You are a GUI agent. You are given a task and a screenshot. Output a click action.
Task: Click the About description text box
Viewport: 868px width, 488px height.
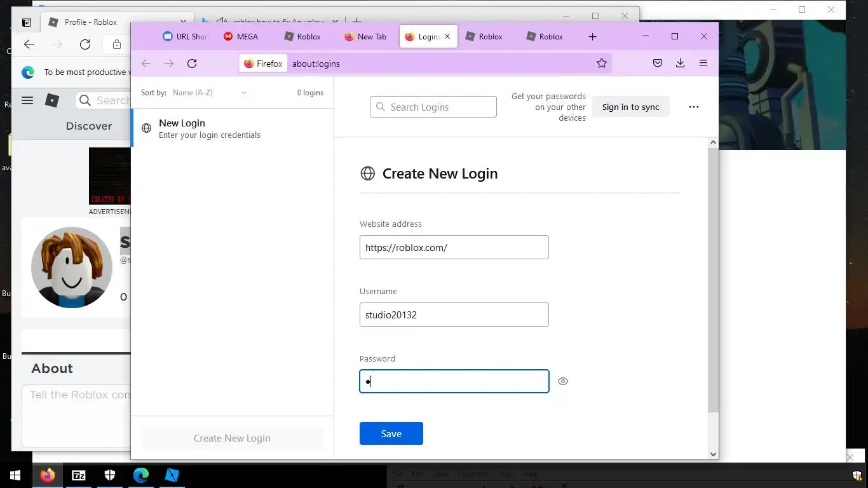(77, 416)
